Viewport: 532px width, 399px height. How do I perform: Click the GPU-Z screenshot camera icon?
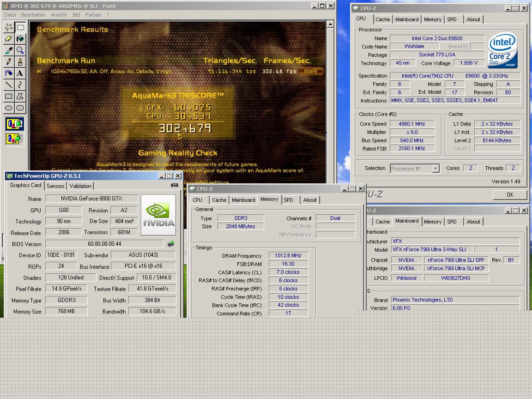tap(175, 185)
